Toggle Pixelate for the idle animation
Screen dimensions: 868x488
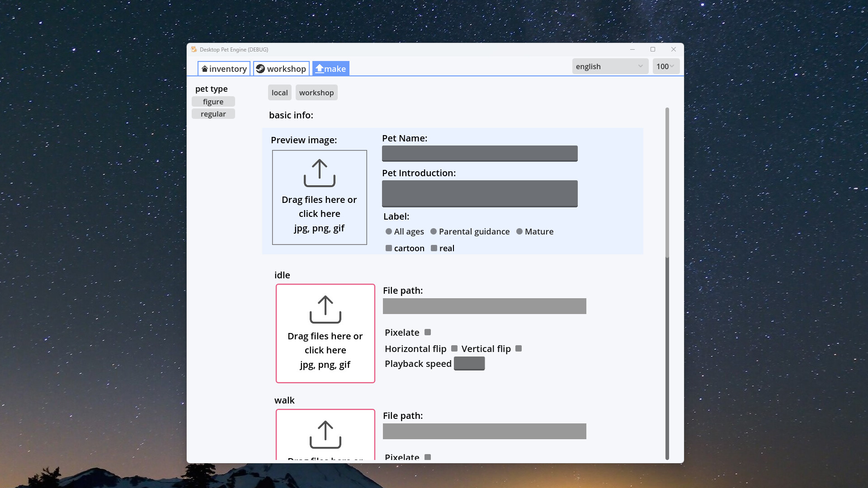[x=427, y=332]
